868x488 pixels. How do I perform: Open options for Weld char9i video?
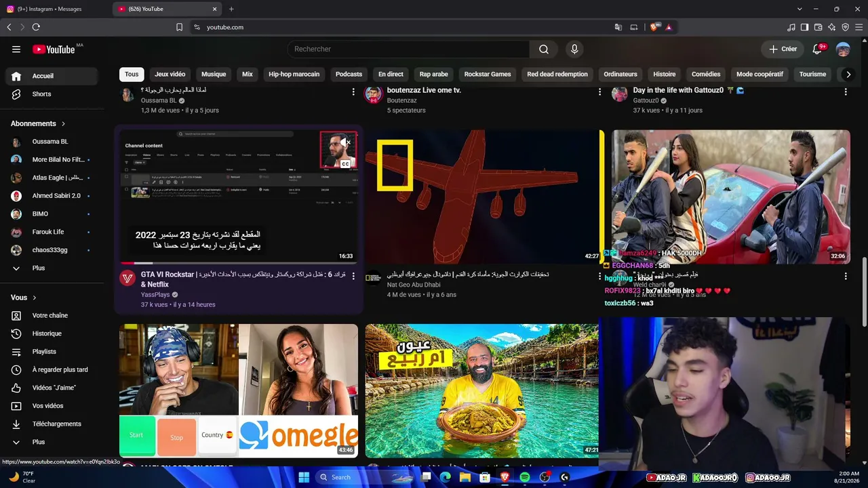coord(846,276)
